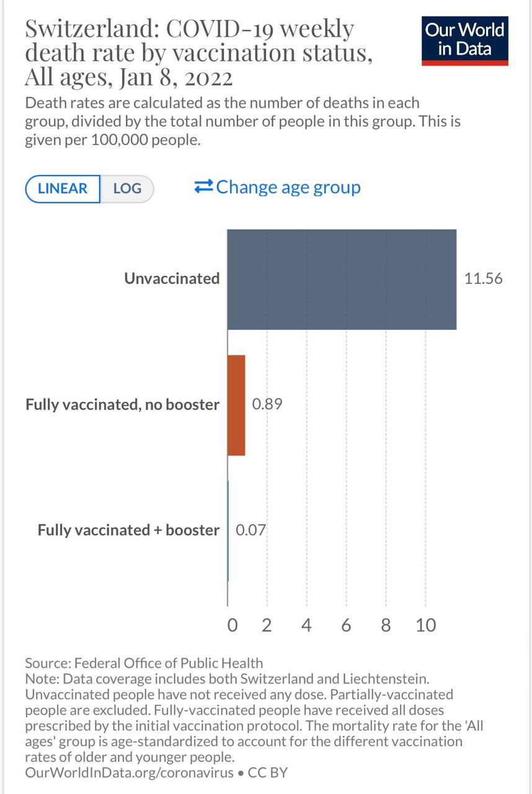
Task: Select the Fully vaccinated, no booster label
Action: click(123, 405)
